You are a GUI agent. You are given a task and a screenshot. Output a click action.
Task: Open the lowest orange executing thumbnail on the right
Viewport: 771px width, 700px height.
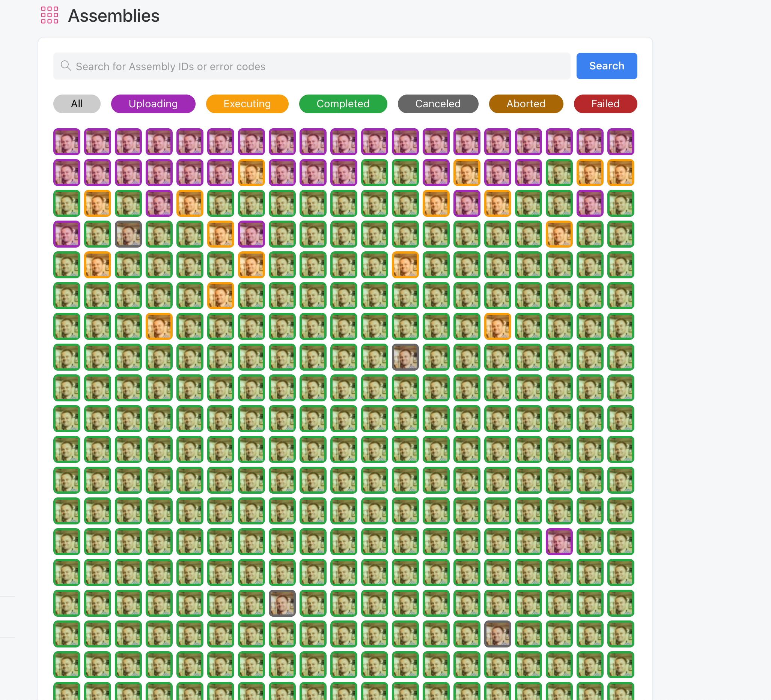497,326
